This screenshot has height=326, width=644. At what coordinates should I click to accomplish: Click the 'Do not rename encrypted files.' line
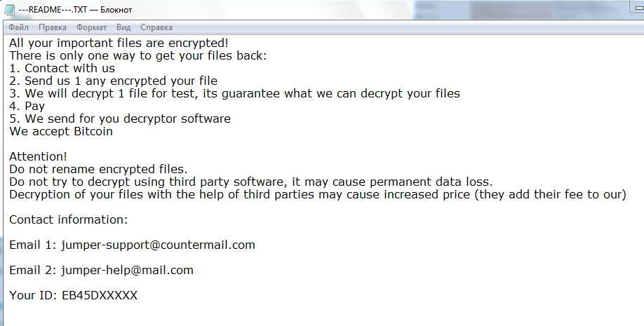pyautogui.click(x=98, y=170)
